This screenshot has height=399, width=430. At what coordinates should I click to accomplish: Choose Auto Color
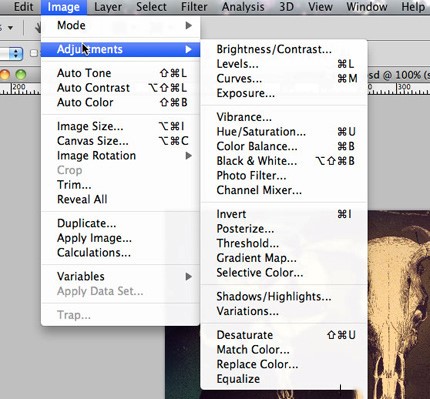(121, 102)
